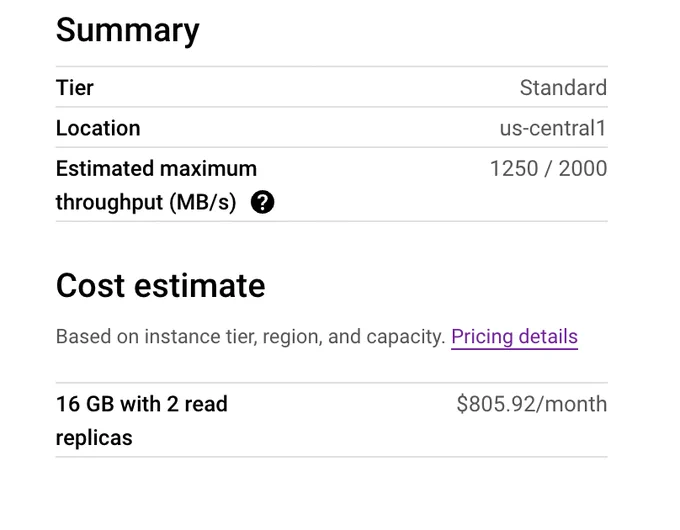Click the Cost estimate heading
This screenshot has width=680, height=530.
click(x=160, y=286)
